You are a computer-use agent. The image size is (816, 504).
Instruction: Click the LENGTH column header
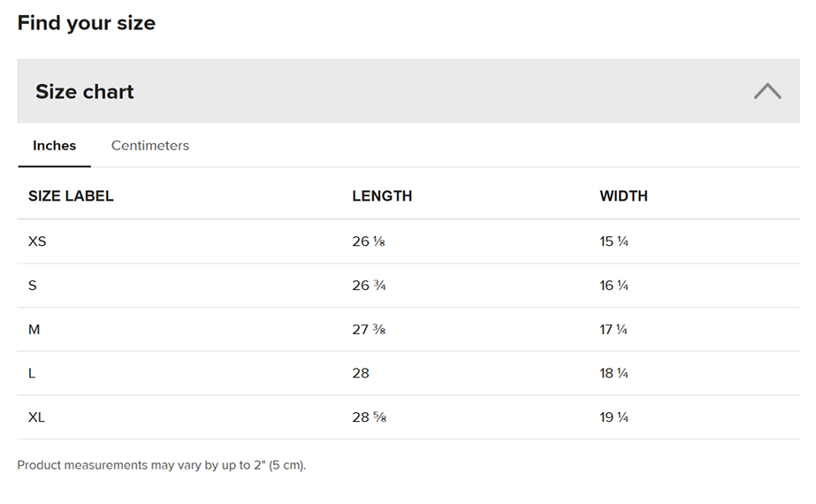[382, 196]
